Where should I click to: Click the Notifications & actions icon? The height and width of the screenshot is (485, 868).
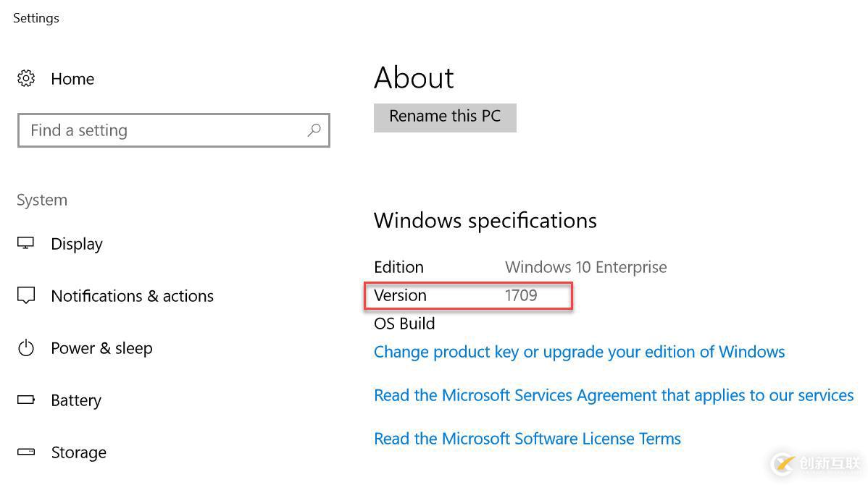[26, 295]
